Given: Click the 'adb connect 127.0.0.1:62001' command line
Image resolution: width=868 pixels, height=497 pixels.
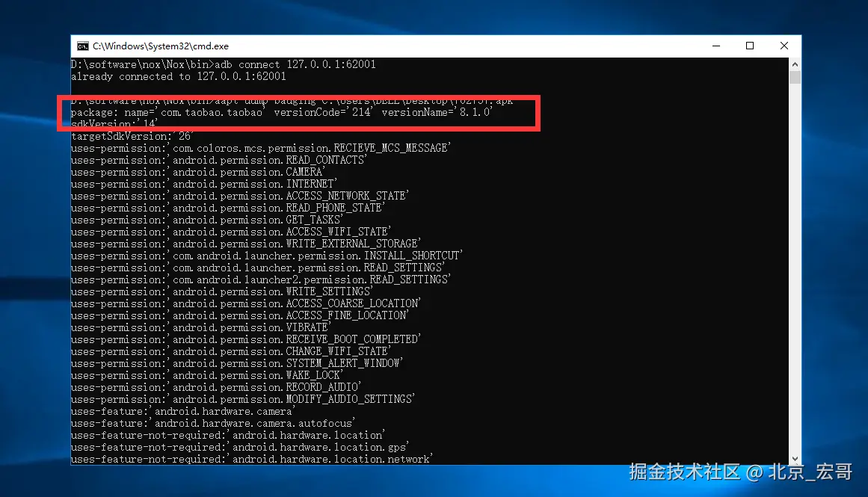Looking at the screenshot, I should point(223,64).
